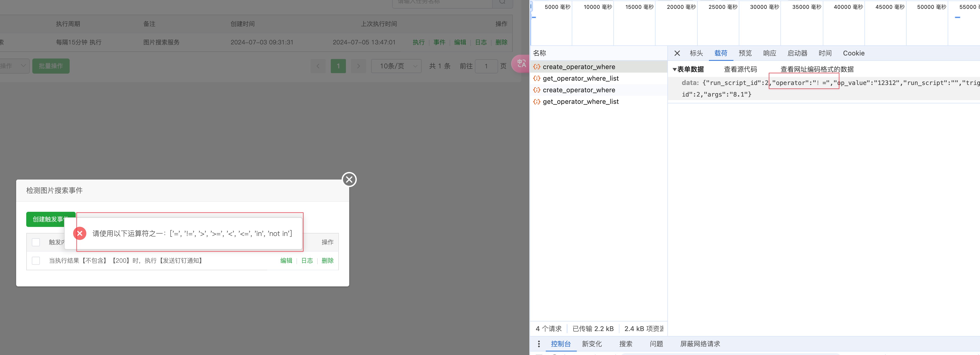The width and height of the screenshot is (980, 355).
Task: Click the 已传输 2.2 kB status entry
Action: pyautogui.click(x=593, y=329)
